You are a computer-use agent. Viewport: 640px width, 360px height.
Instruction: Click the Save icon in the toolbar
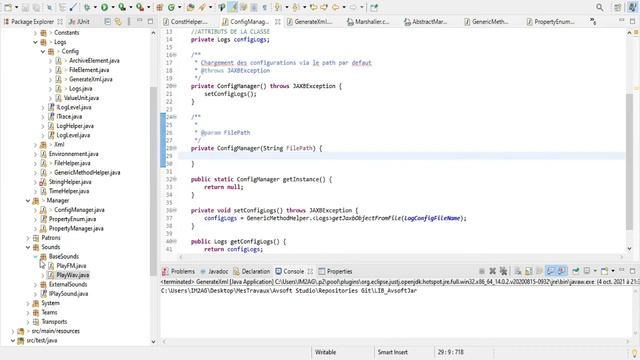(x=26, y=7)
